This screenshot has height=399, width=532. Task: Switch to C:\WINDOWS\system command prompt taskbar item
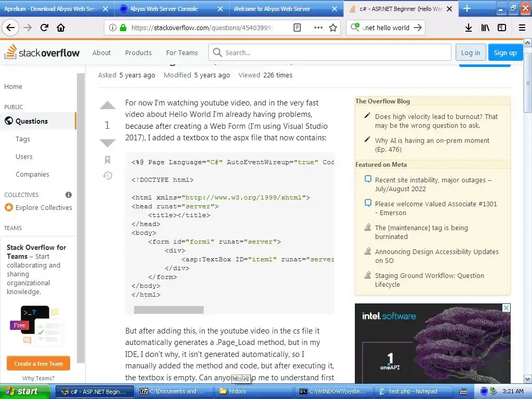pos(334,391)
